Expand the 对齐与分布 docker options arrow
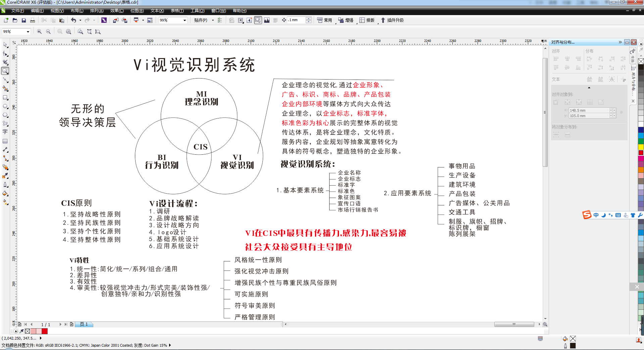Viewport: 644px width, 350px height. coord(621,42)
